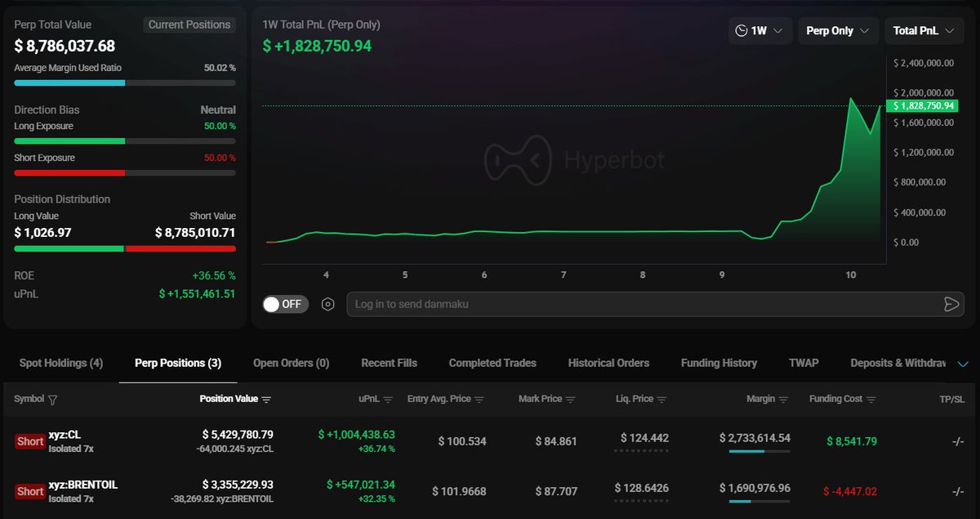
Task: Toggle the danmaku OFF switch
Action: 285,304
